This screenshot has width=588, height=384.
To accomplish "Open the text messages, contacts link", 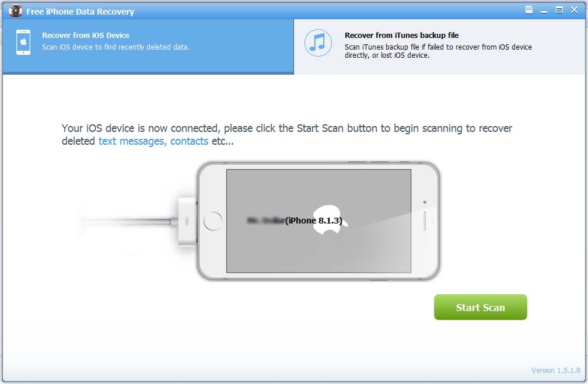I will (x=153, y=141).
